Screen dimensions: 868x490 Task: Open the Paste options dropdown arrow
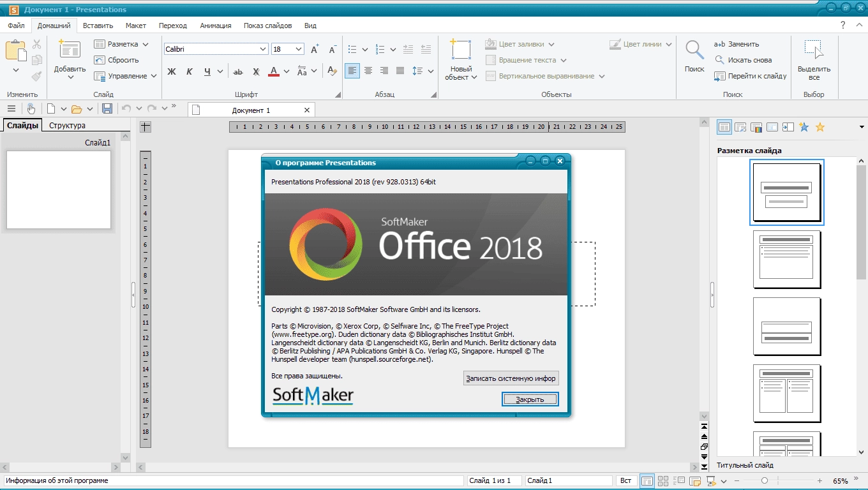[16, 70]
